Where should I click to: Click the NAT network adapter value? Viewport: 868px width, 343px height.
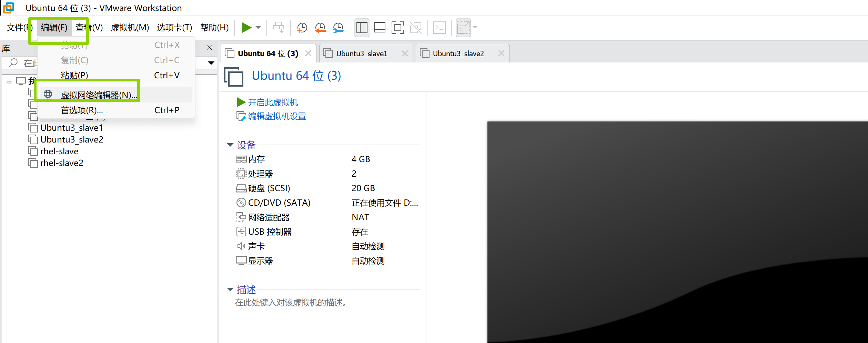pos(360,217)
